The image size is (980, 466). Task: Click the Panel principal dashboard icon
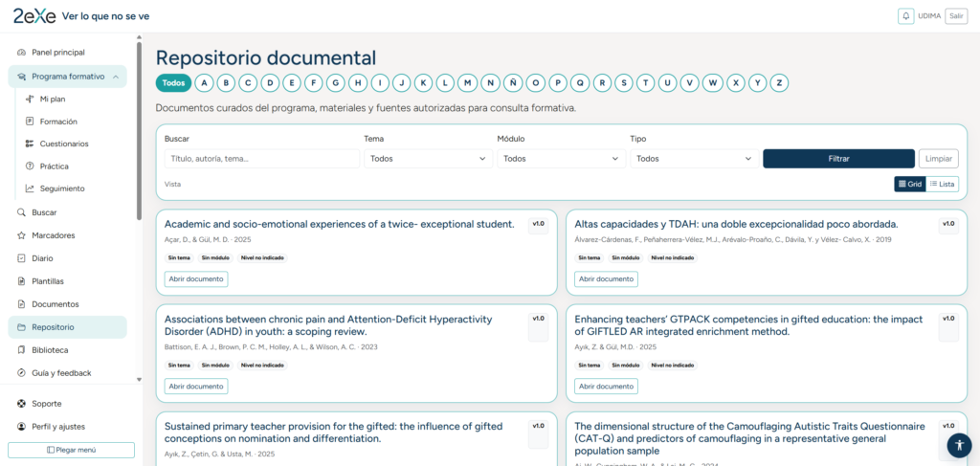21,53
